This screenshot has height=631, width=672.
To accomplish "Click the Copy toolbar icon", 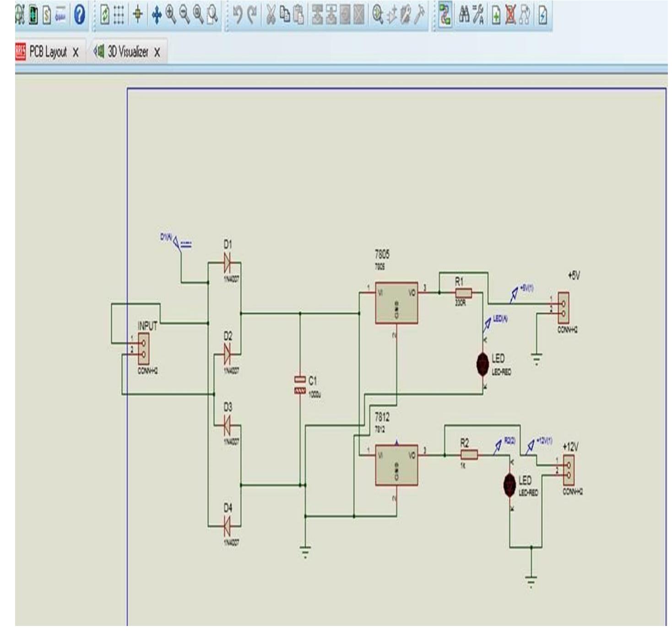I will point(286,14).
